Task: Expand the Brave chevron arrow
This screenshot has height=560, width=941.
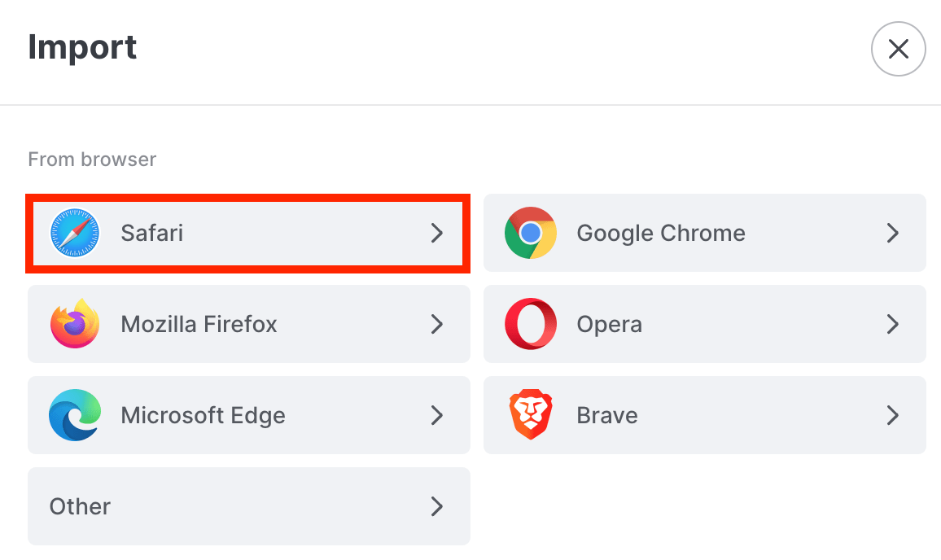Action: [x=894, y=415]
